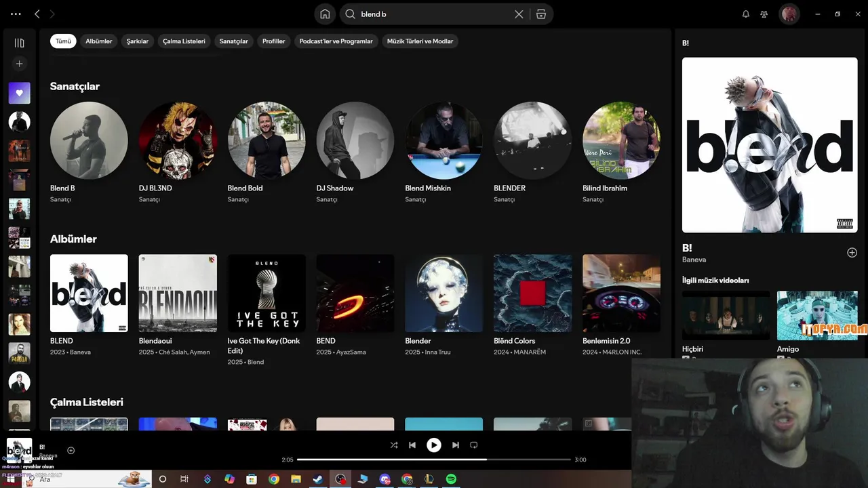Open Windows Task View on taskbar
This screenshot has height=488, width=868.
184,479
